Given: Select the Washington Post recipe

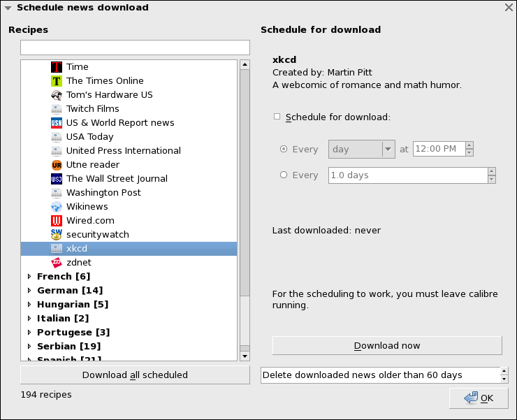Looking at the screenshot, I should click(x=103, y=193).
